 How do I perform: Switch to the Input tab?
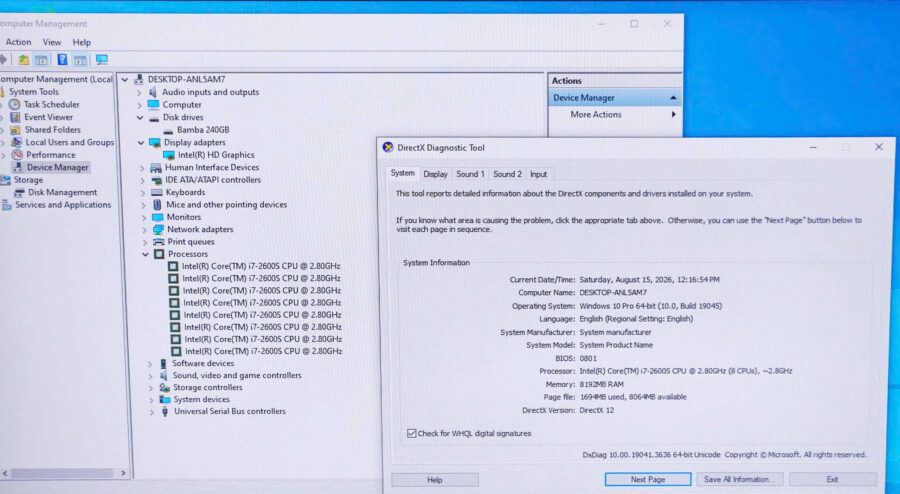(538, 174)
